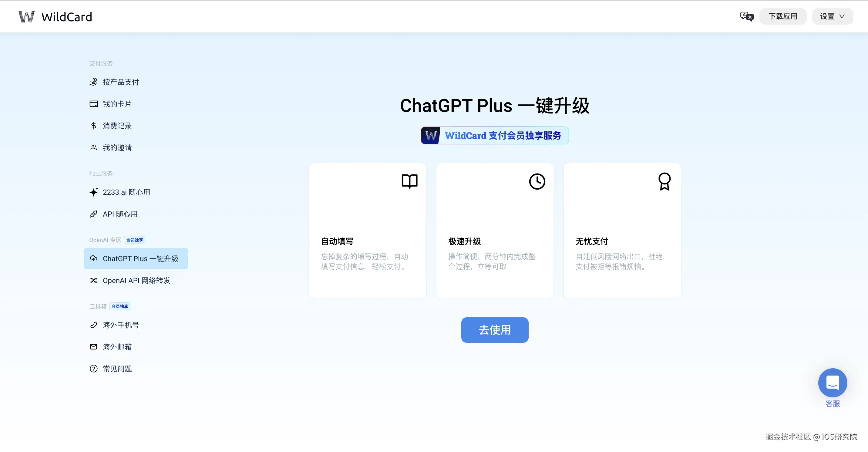Select API 随心用 in the sidebar
Image resolution: width=868 pixels, height=452 pixels.
point(120,214)
